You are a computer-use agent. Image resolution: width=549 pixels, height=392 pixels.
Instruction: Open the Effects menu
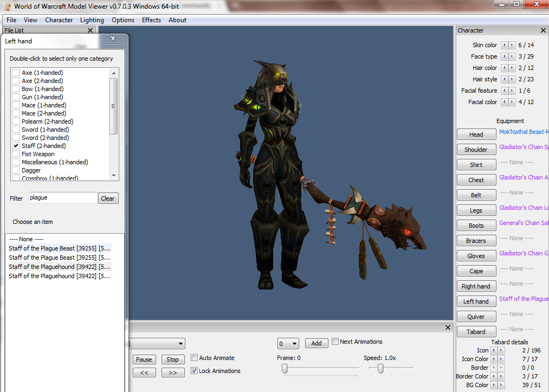coord(151,20)
